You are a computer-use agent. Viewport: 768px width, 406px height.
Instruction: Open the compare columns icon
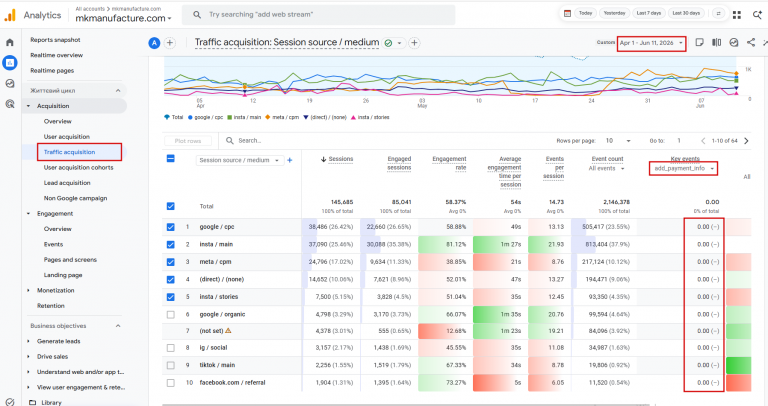tap(717, 43)
